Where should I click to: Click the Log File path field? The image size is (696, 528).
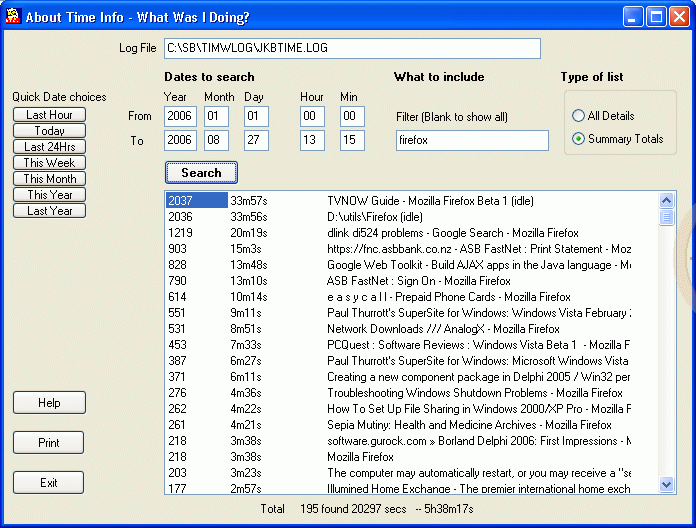352,48
